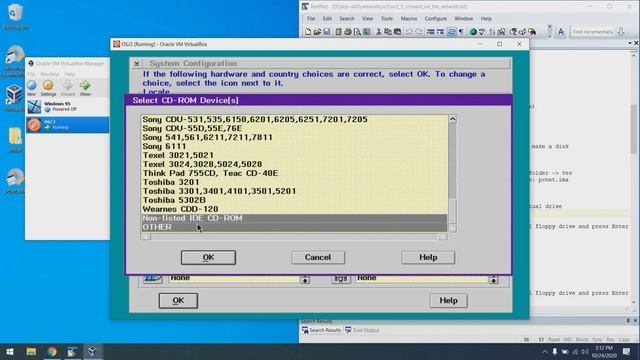Click the Undo arrow in TextPad toolbar

[x=409, y=32]
